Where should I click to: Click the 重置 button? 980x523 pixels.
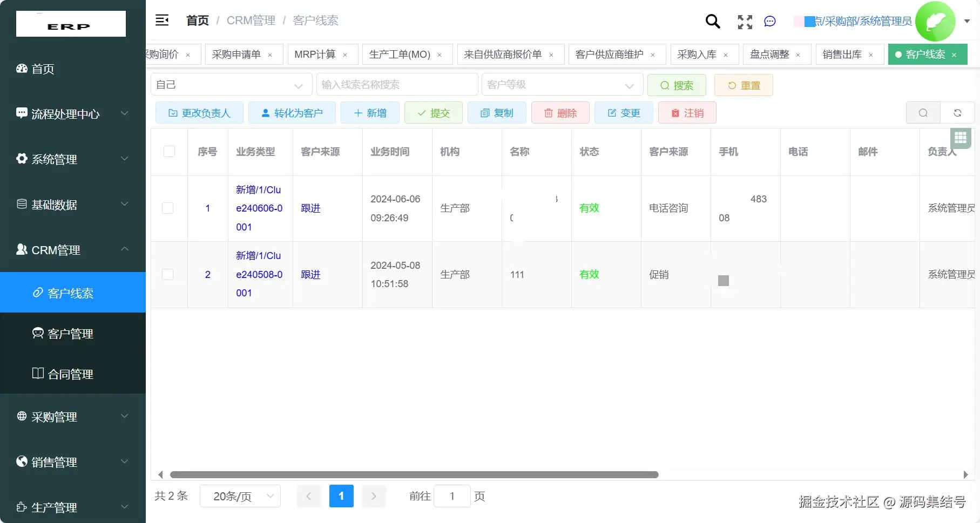click(x=744, y=85)
